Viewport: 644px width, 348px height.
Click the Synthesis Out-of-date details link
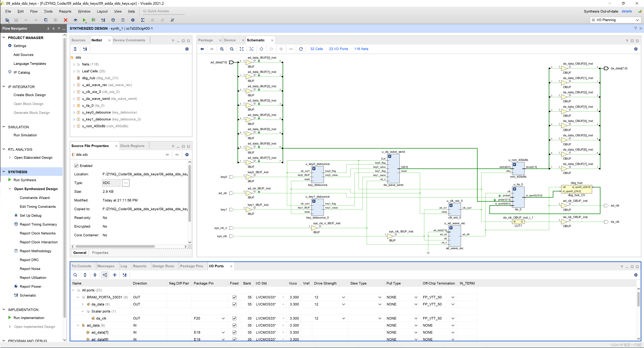627,11
